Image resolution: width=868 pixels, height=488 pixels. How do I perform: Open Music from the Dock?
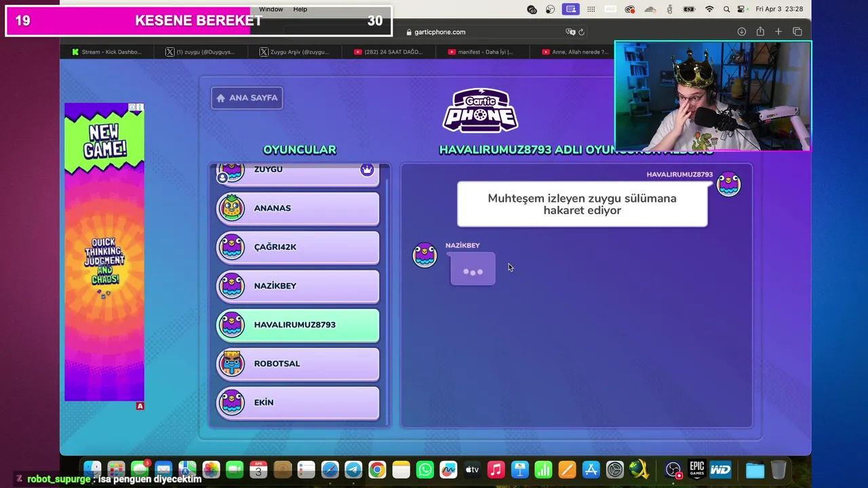tap(496, 469)
